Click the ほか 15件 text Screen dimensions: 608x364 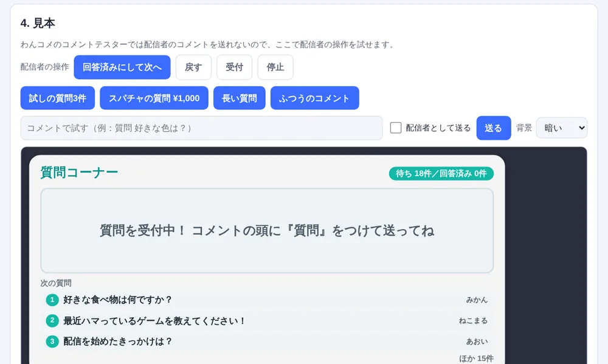pyautogui.click(x=476, y=359)
